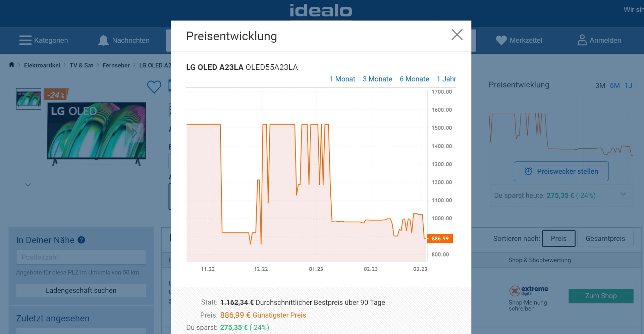Open the Merkzettel heart icon

click(x=501, y=41)
